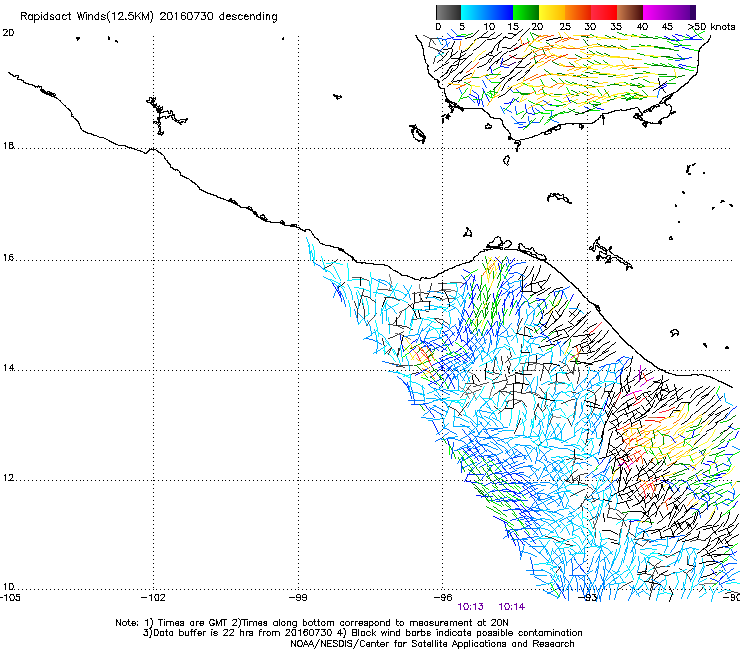Click the purple "10:13" swath time label
Image resolution: width=740 pixels, height=650 pixels.
click(x=471, y=607)
